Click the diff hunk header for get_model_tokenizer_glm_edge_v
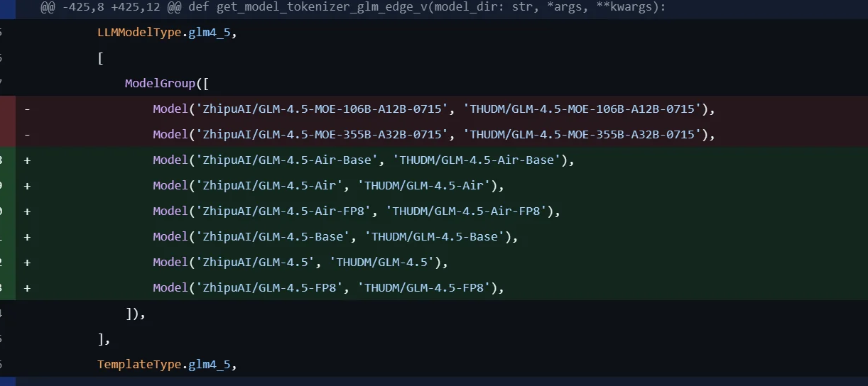This screenshot has width=868, height=386. coord(434,9)
